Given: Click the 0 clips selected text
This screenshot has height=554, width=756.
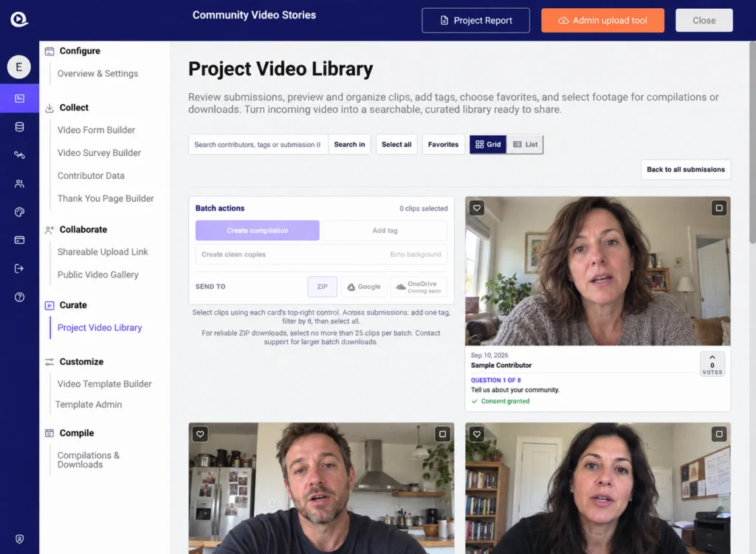Looking at the screenshot, I should 423,208.
